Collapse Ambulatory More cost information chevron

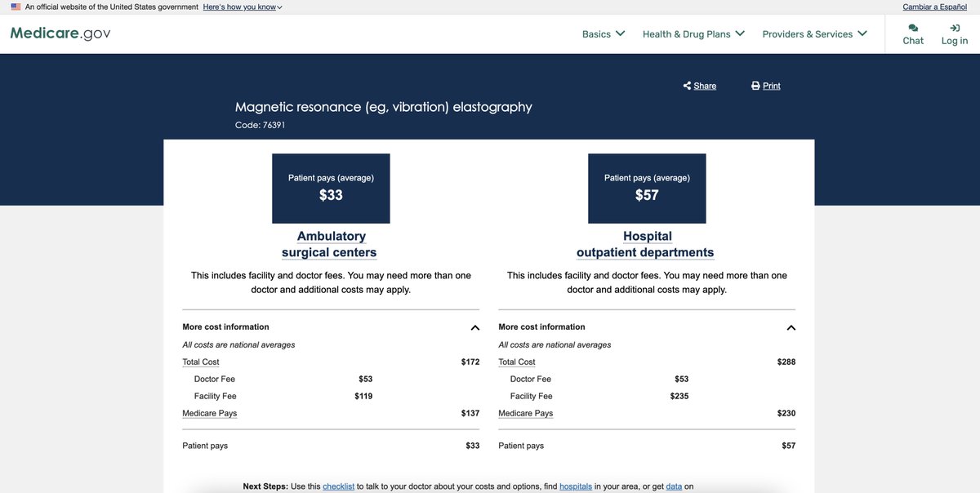[475, 327]
